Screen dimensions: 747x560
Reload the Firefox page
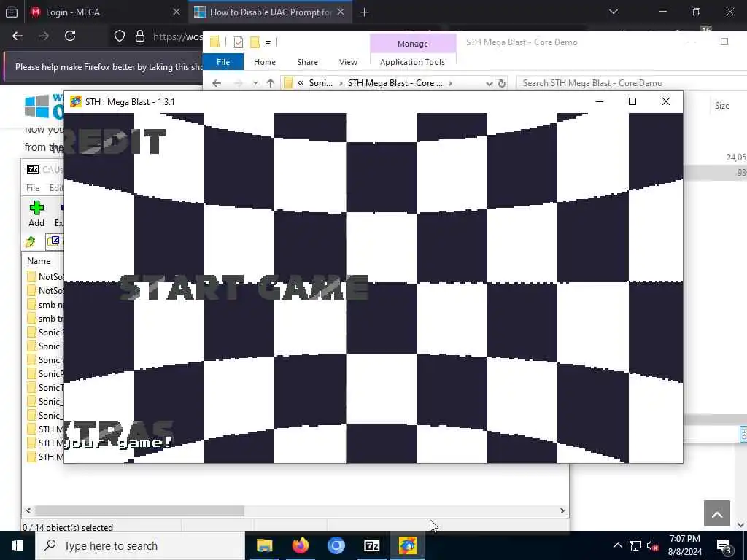click(x=70, y=36)
